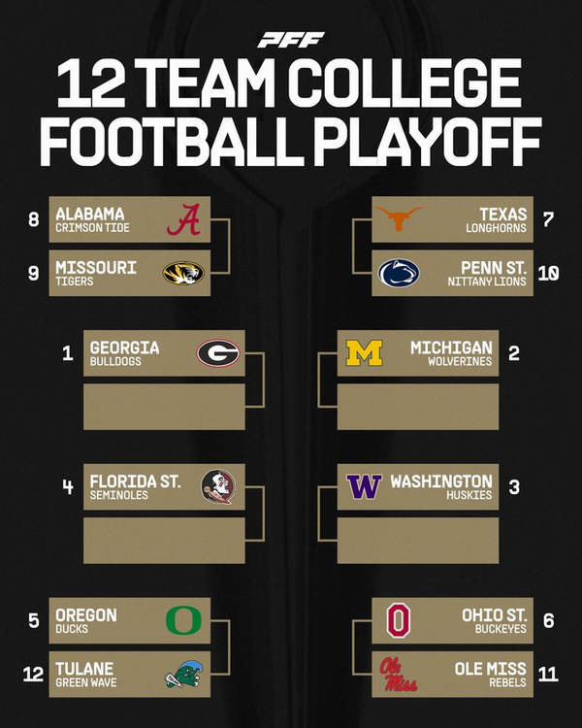Select the empty slot below Georgia
Image resolution: width=582 pixels, height=728 pixels.
(x=163, y=407)
